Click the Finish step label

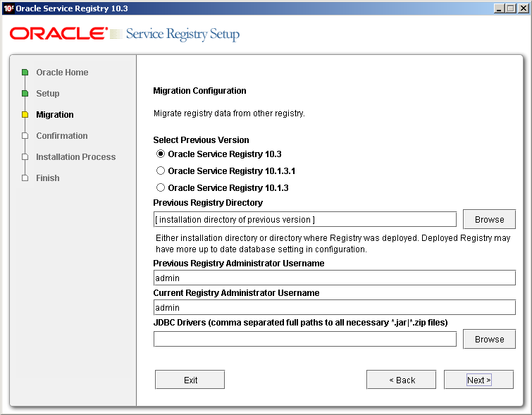[48, 178]
